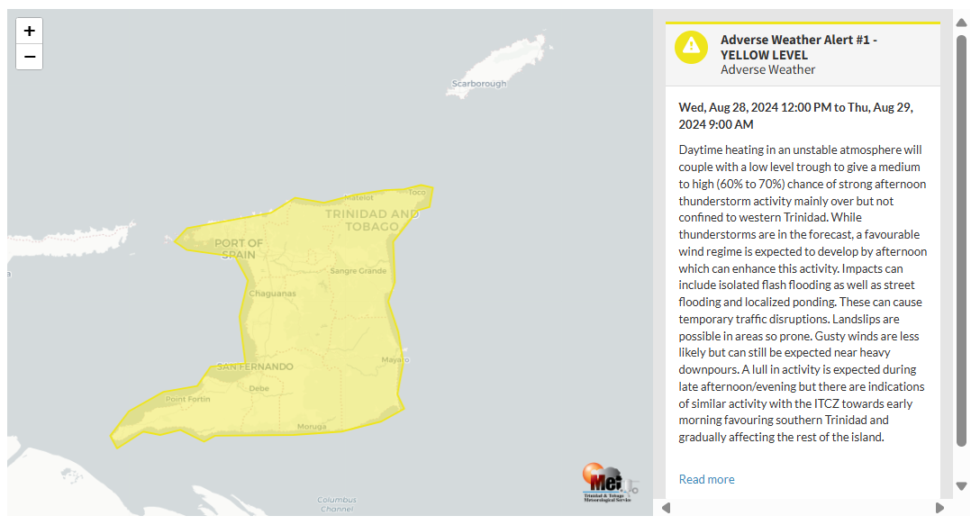Image resolution: width=980 pixels, height=525 pixels.
Task: Click the Moruga map label
Action: pyautogui.click(x=312, y=426)
